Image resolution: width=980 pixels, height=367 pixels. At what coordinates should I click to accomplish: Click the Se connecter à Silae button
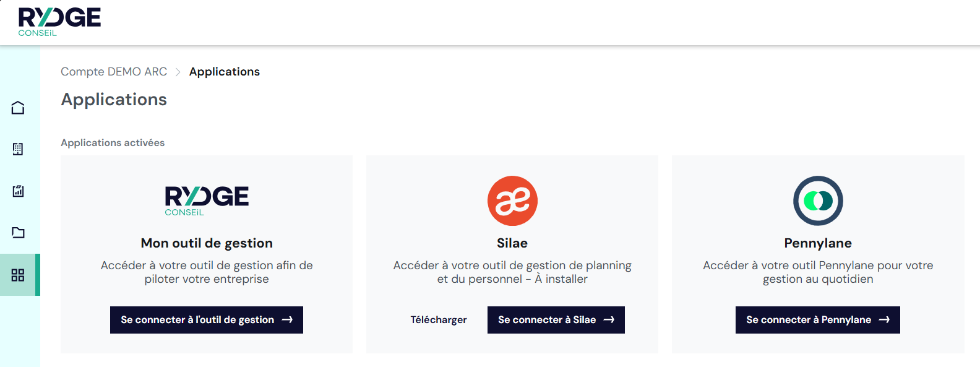click(556, 320)
